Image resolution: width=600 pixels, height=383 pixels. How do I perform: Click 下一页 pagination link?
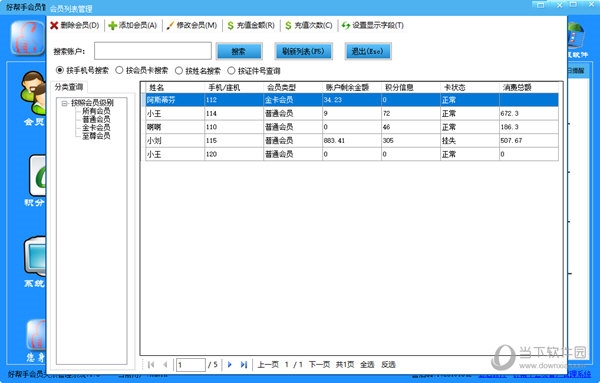pyautogui.click(x=319, y=364)
